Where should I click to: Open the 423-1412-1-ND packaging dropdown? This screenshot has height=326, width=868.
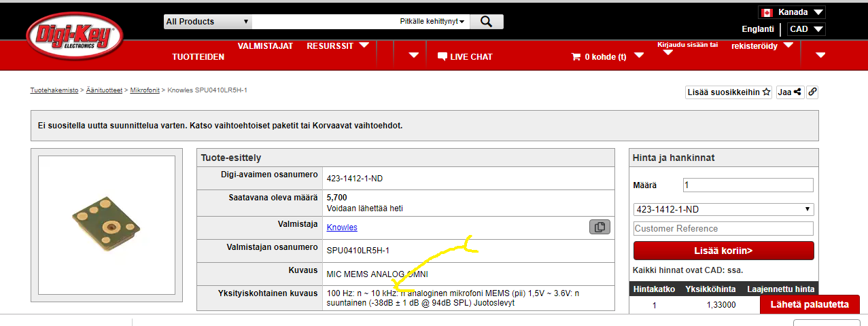pos(723,209)
